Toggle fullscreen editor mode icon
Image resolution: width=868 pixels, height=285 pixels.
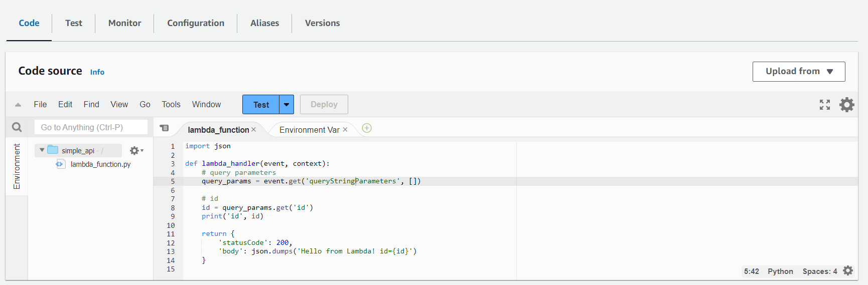[x=824, y=105]
